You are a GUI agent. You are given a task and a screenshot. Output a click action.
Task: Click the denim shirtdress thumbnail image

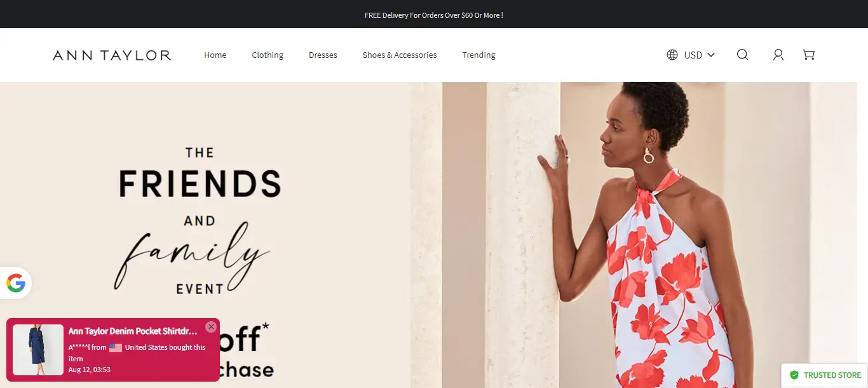coord(38,350)
